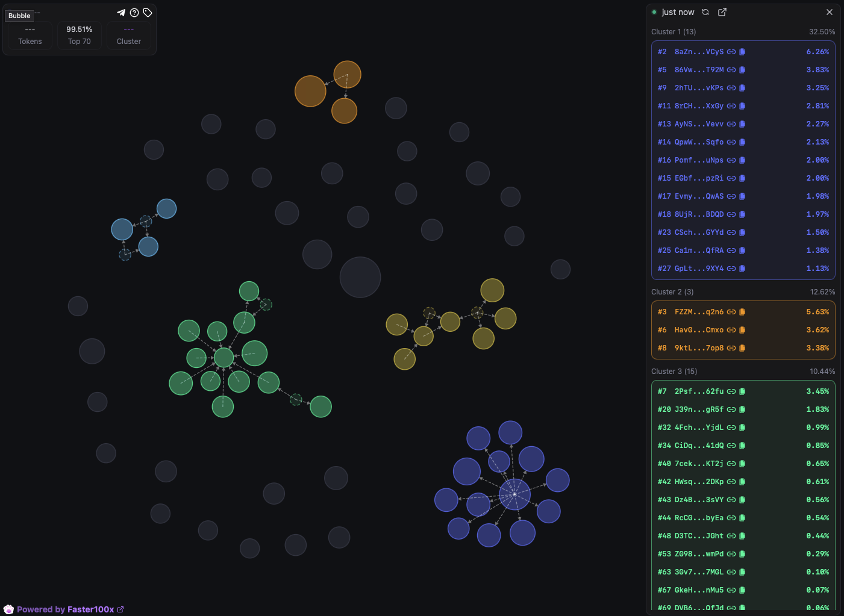Click the link icon for 8UjR...BDQD
Viewport: 844px width, 616px height.
731,214
